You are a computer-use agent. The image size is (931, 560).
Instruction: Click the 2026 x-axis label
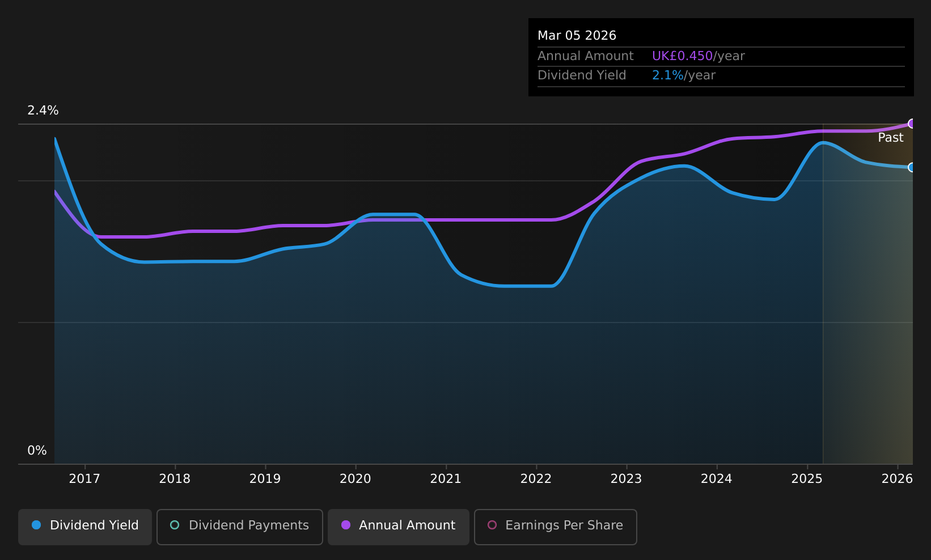[x=897, y=479]
